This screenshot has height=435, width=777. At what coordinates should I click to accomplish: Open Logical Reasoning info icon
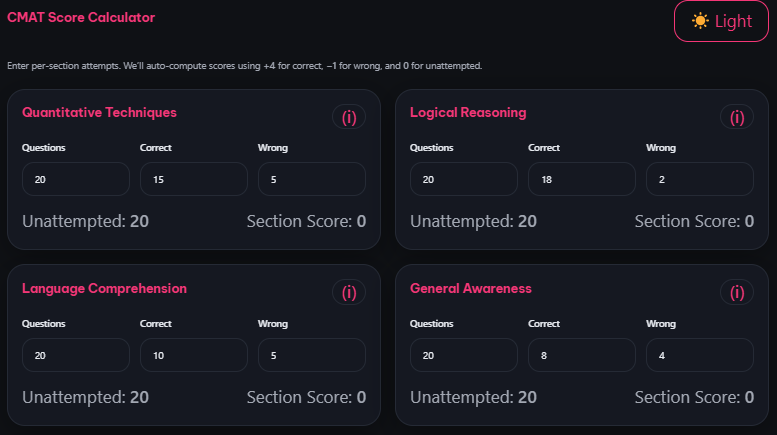pos(737,117)
